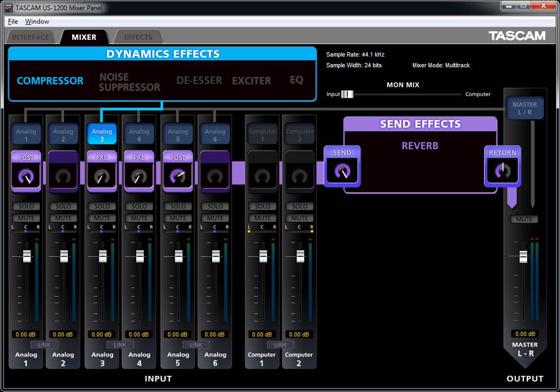This screenshot has height=392, width=560.
Task: Click the Analog 5 send knob
Action: 178,177
